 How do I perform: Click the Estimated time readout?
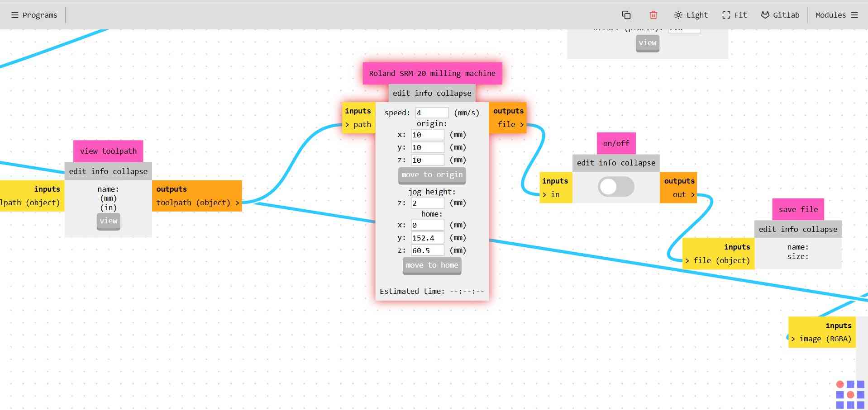click(432, 291)
